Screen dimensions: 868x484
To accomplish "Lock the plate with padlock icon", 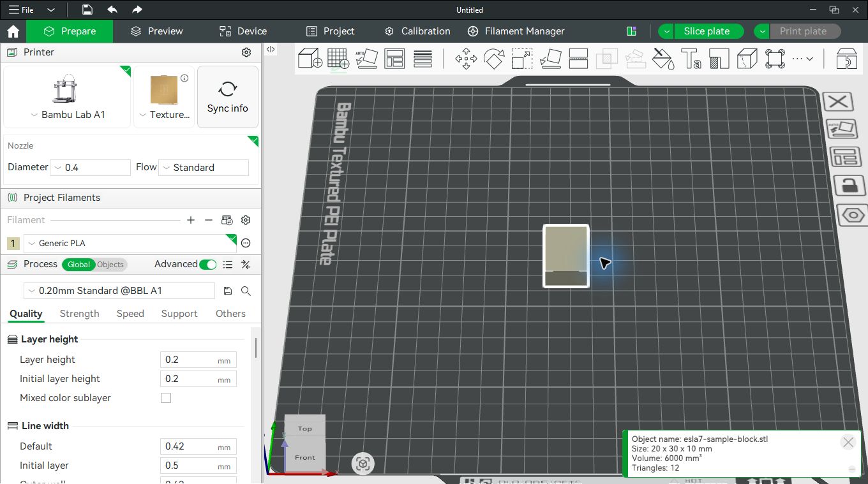I will (x=849, y=186).
